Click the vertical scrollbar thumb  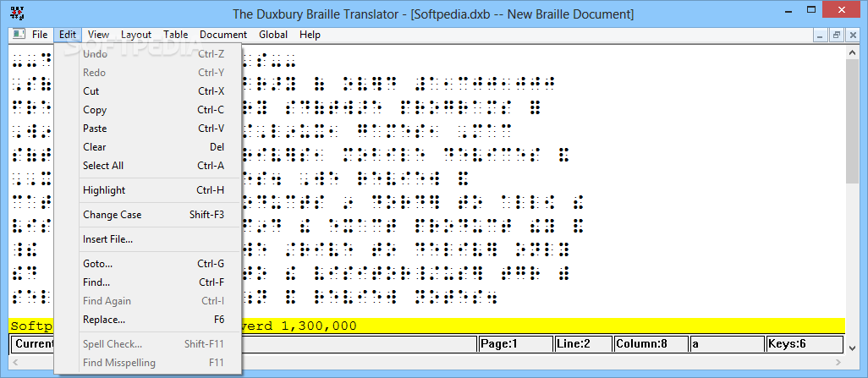(x=853, y=121)
